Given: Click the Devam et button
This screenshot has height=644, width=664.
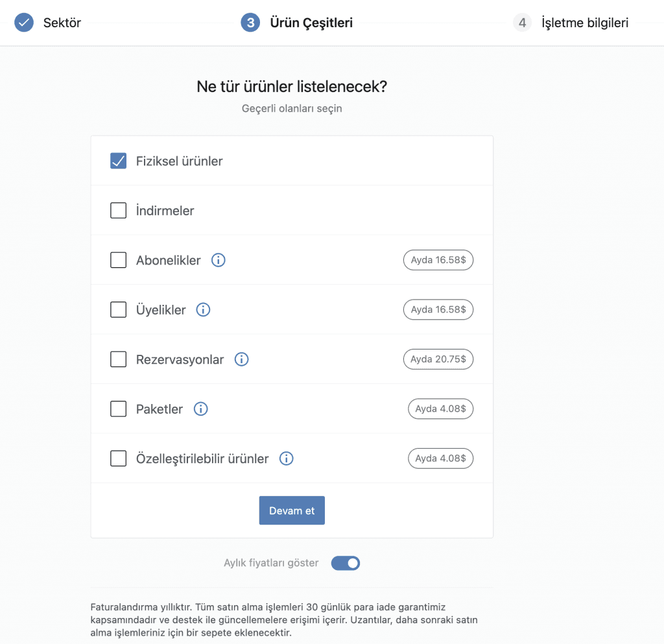Looking at the screenshot, I should (292, 510).
